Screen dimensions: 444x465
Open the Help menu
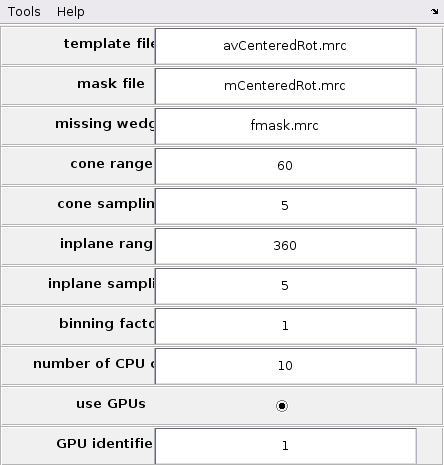[x=71, y=12]
